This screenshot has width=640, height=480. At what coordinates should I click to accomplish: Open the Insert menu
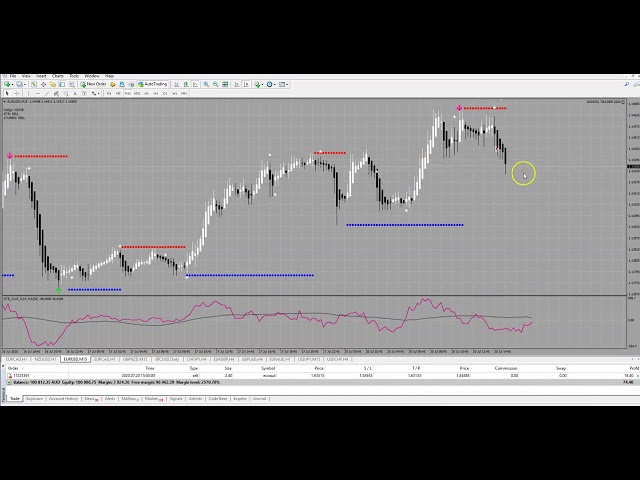pos(41,76)
